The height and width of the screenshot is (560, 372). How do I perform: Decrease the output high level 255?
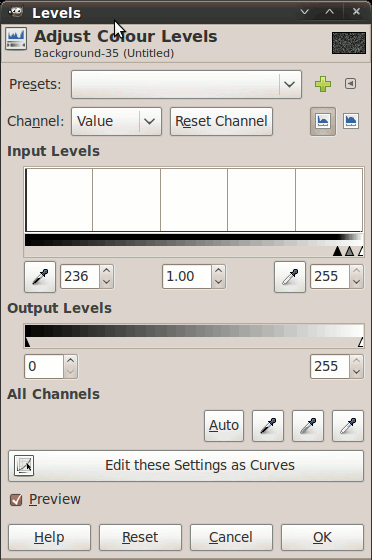(x=356, y=372)
